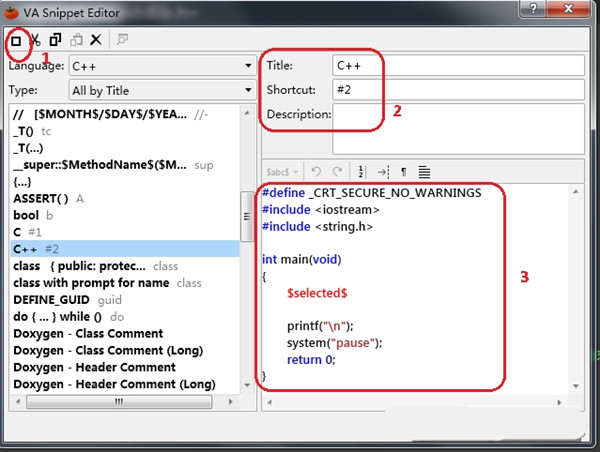Toggle line numbers in code editor
600x452 pixels.
click(x=362, y=172)
